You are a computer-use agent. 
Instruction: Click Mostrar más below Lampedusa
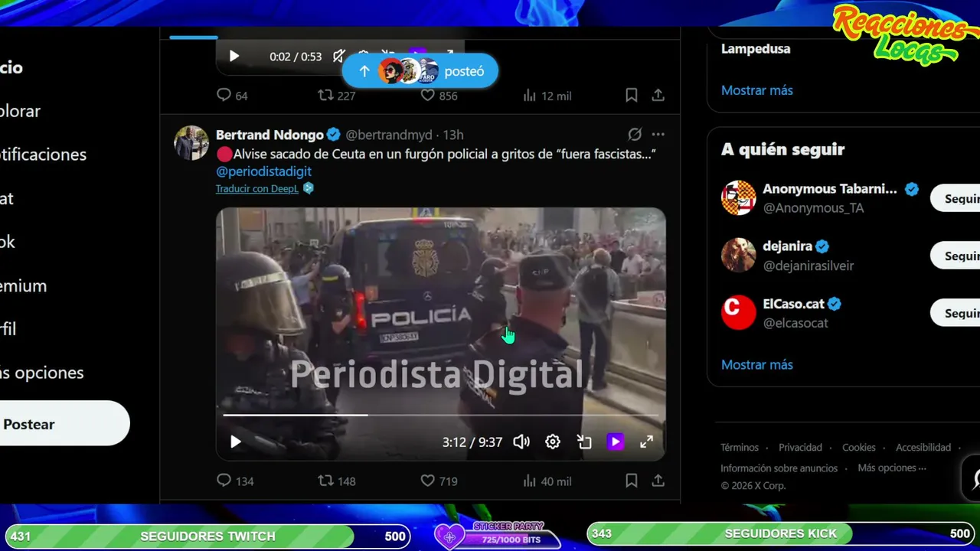coord(757,90)
